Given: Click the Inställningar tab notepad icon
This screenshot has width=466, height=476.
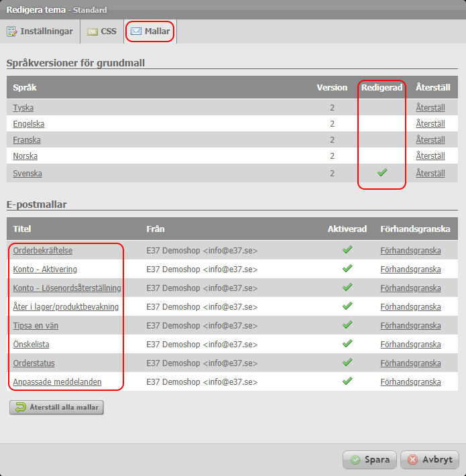Looking at the screenshot, I should [12, 32].
